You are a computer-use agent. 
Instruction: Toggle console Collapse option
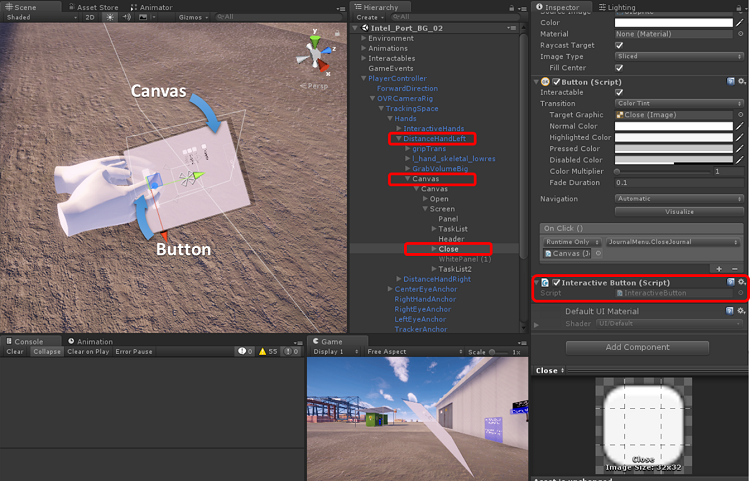pyautogui.click(x=47, y=351)
